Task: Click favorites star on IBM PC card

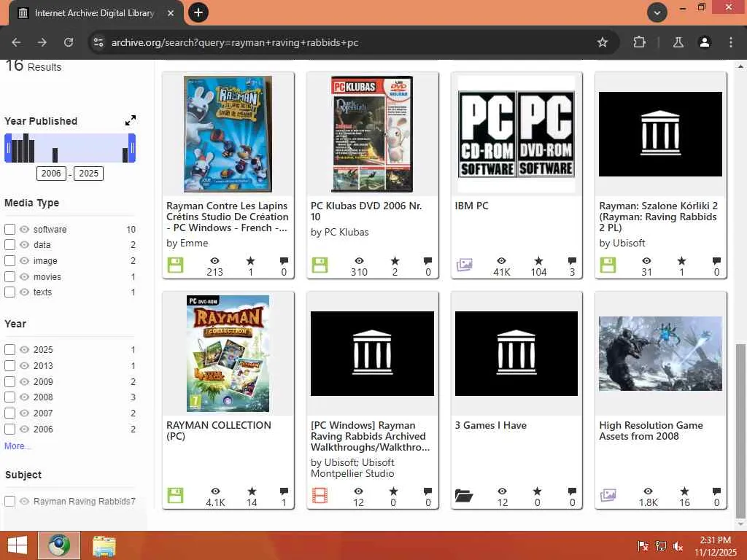Action: tap(538, 261)
